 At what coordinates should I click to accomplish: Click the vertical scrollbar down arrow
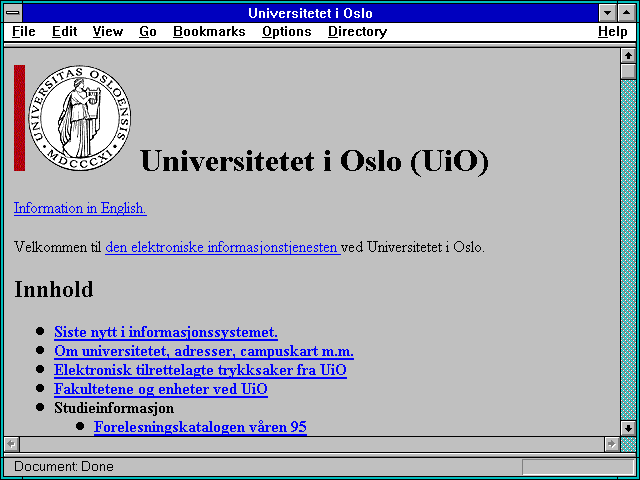pyautogui.click(x=628, y=428)
